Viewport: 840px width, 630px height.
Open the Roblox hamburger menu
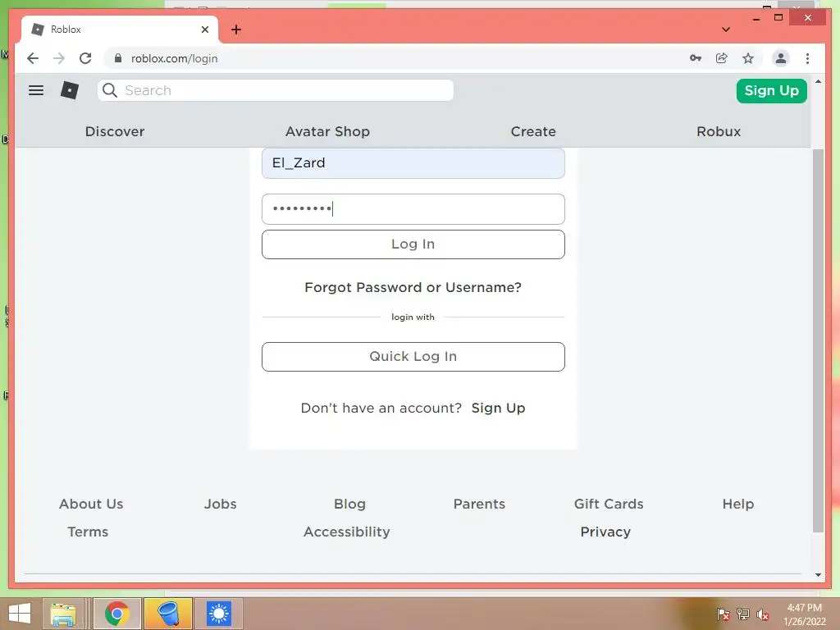(36, 90)
